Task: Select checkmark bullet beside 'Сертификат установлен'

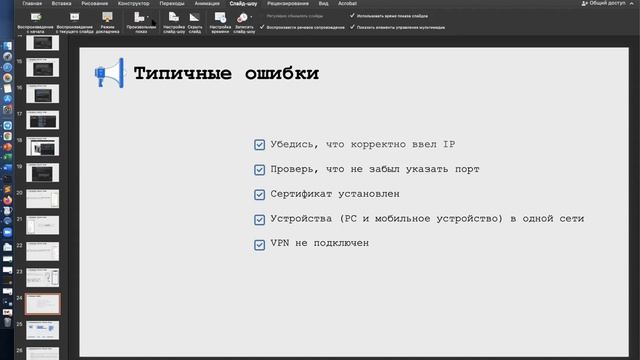Action: tap(259, 194)
